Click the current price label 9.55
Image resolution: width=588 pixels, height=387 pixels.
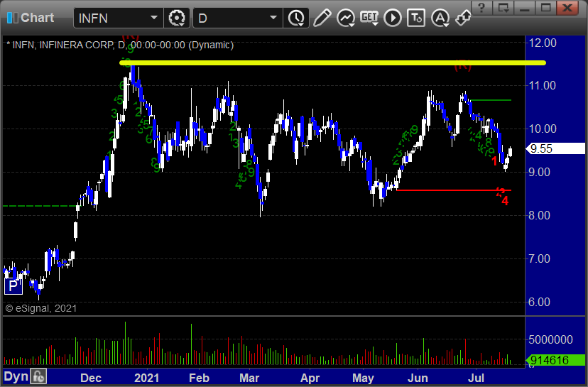(x=555, y=148)
